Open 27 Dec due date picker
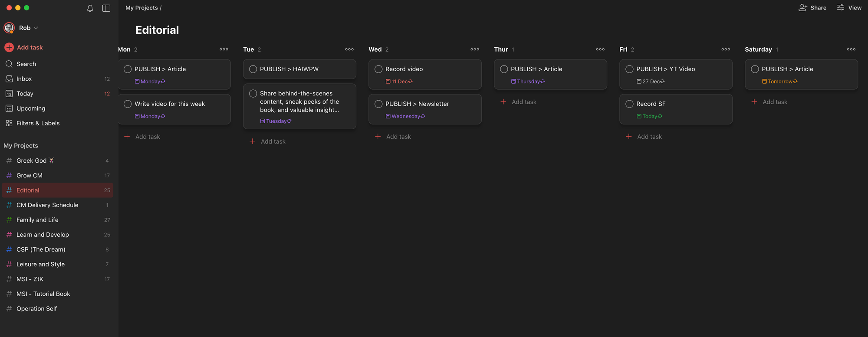868x337 pixels. tap(651, 82)
